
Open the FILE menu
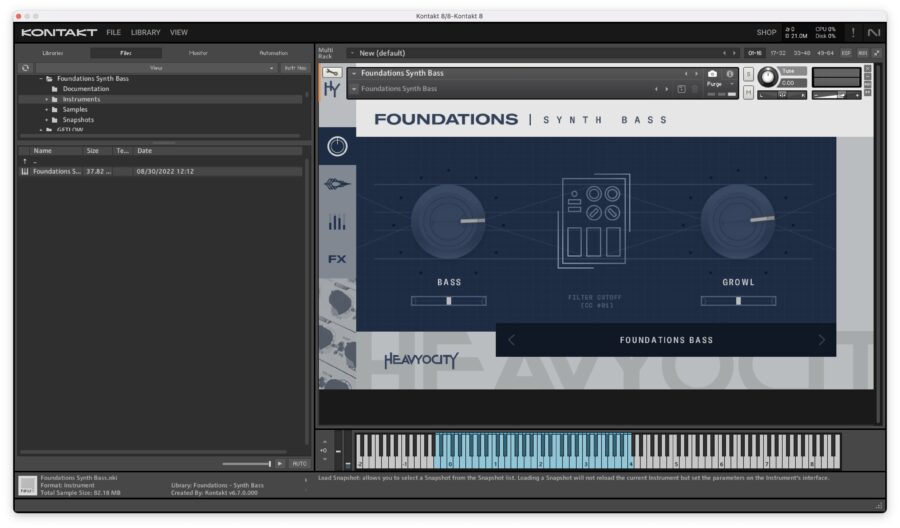click(x=114, y=32)
